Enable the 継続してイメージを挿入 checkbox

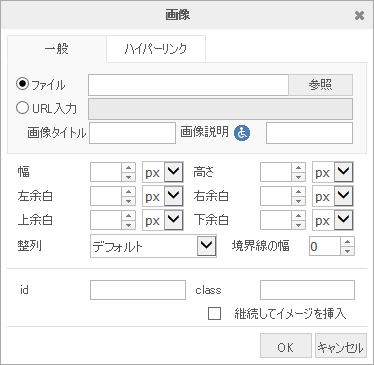214,313
